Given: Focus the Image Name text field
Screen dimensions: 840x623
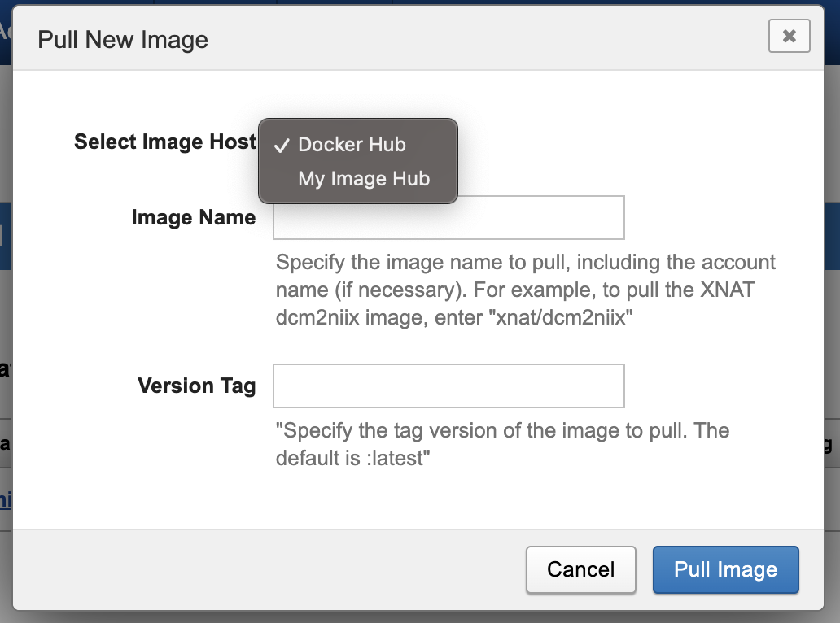Looking at the screenshot, I should tap(448, 217).
